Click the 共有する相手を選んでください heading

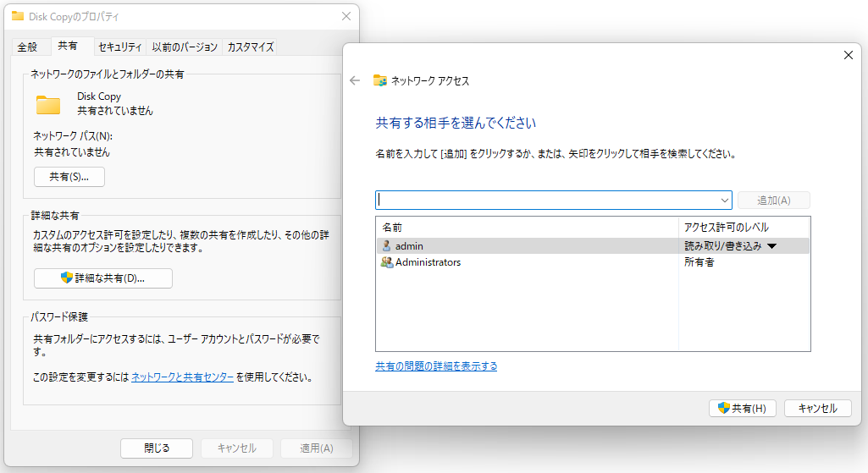[456, 123]
